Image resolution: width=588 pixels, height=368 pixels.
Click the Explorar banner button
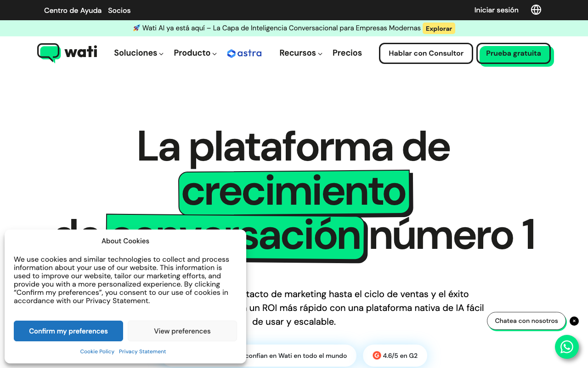click(439, 29)
